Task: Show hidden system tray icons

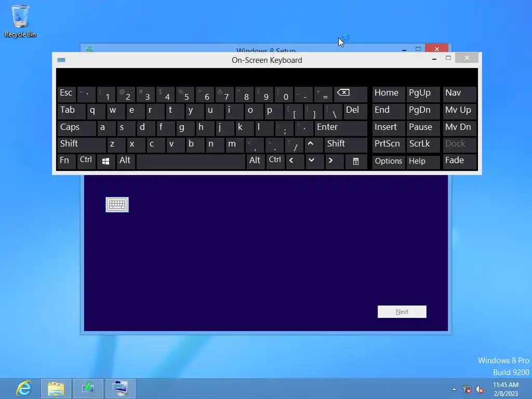Action: tap(454, 389)
